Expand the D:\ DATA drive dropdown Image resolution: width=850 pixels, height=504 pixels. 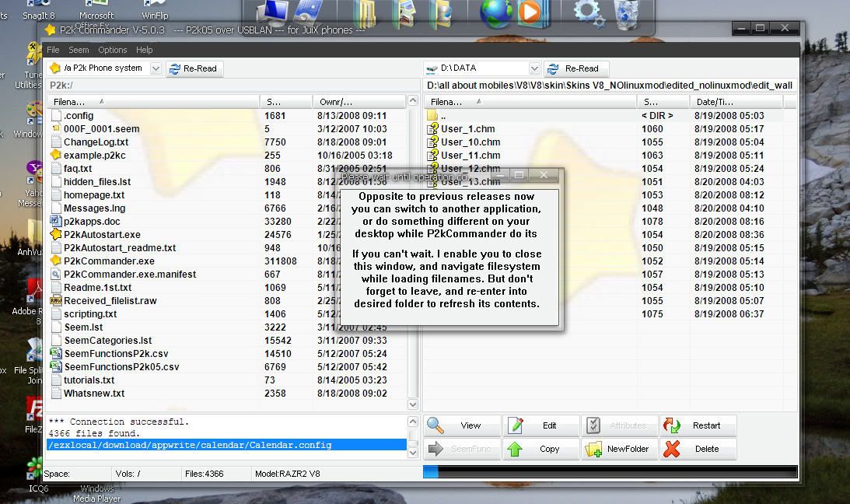534,68
